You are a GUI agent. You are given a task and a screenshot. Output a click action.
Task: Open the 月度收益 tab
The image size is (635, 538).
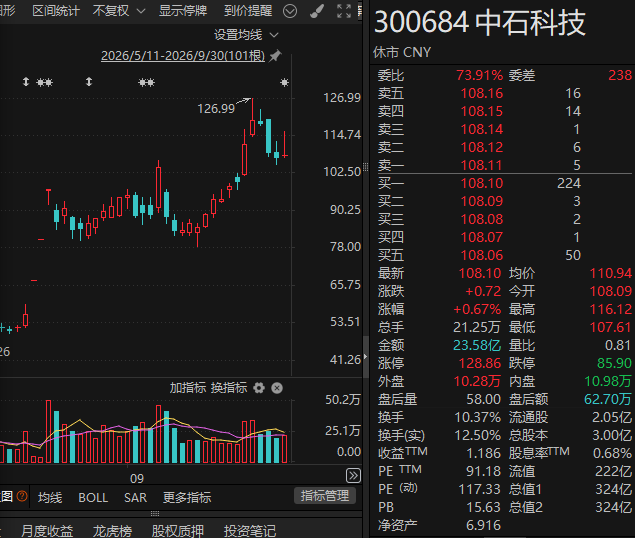pyautogui.click(x=47, y=531)
